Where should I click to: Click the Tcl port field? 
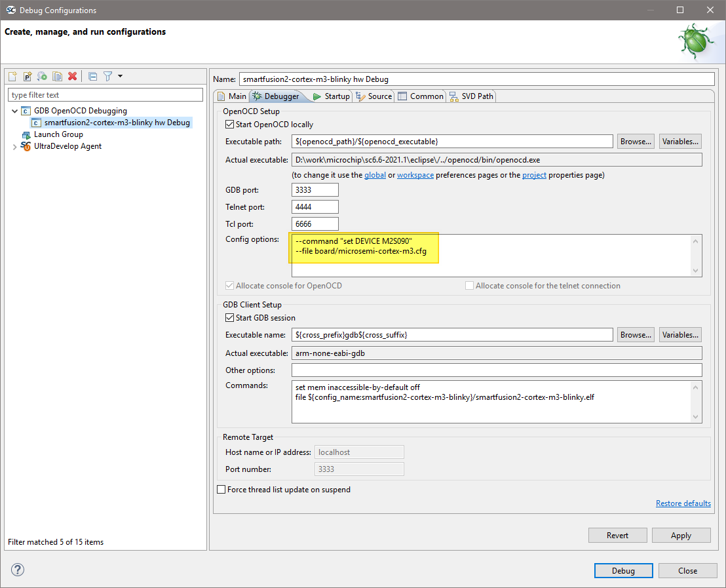[x=315, y=224]
